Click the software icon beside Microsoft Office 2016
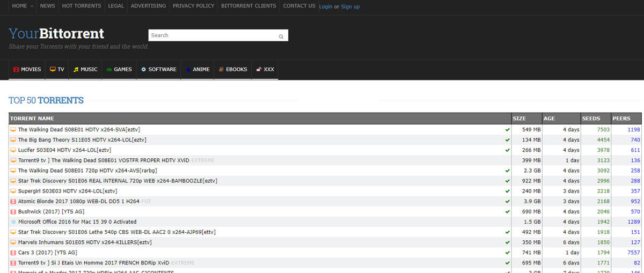 click(x=13, y=222)
